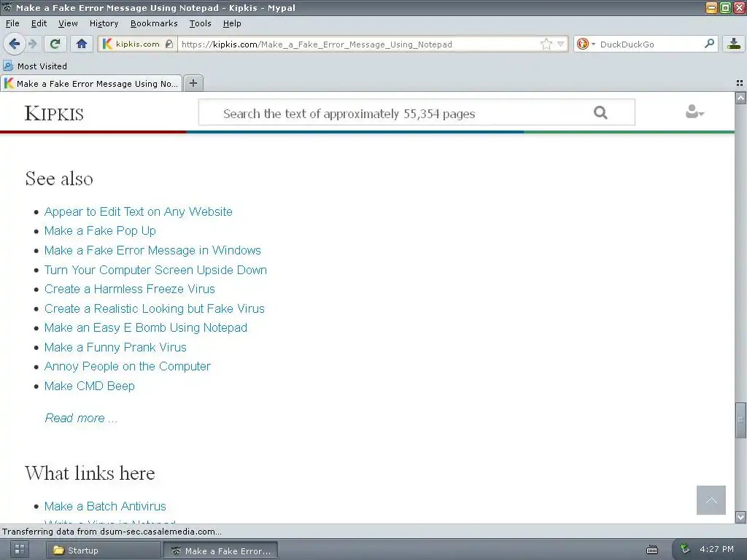Click the Make a Fake Error taskbar item
This screenshot has height=560, width=747.
(220, 551)
